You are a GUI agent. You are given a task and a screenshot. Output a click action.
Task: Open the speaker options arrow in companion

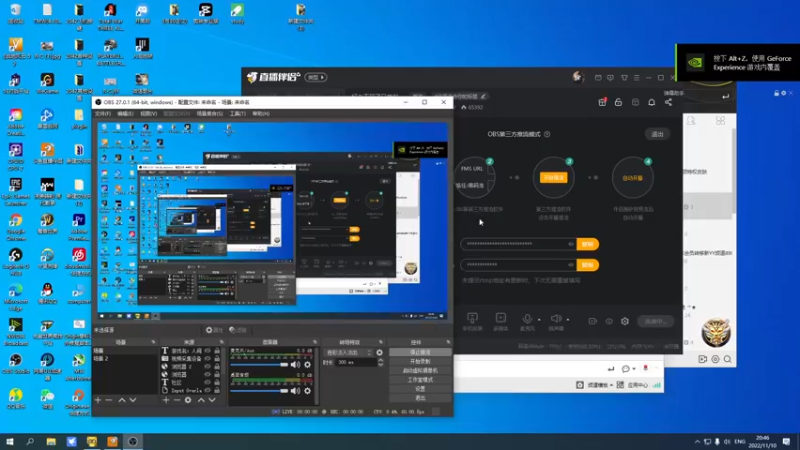pos(568,320)
